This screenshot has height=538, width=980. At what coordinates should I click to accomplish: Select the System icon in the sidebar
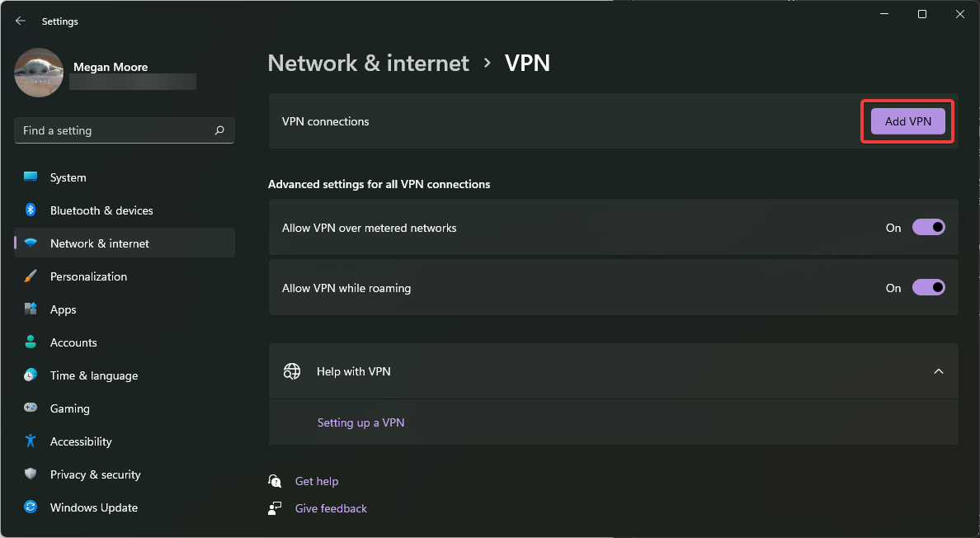[31, 177]
